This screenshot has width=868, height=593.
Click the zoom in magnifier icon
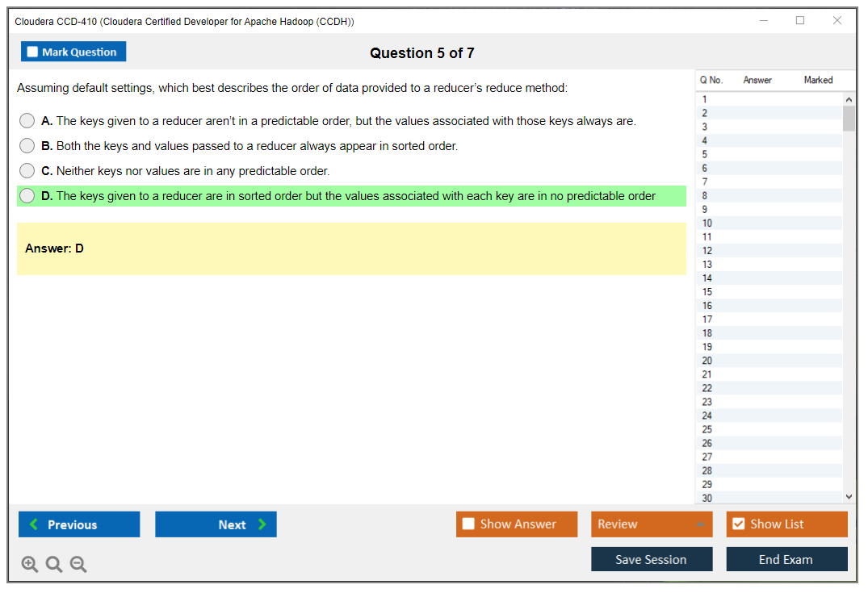[x=30, y=565]
